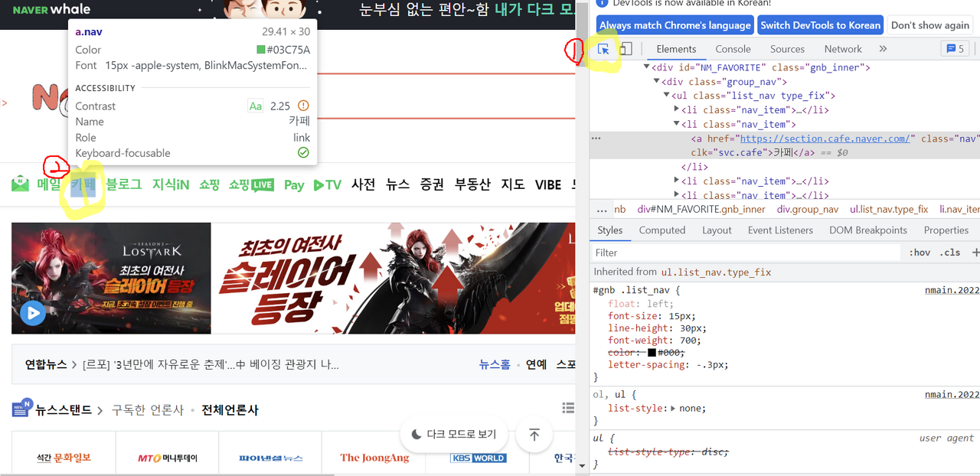This screenshot has width=980, height=476.
Task: Select div#NM_FAVORITE.gnb_inner in breadcrumb
Action: click(701, 209)
